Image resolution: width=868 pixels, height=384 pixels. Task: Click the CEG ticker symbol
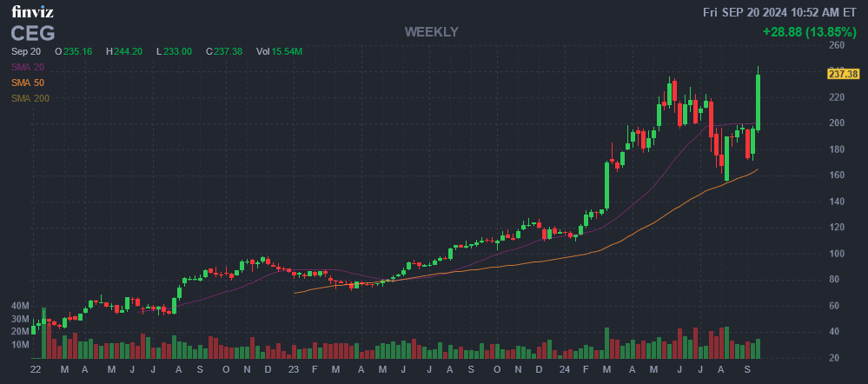coord(33,33)
